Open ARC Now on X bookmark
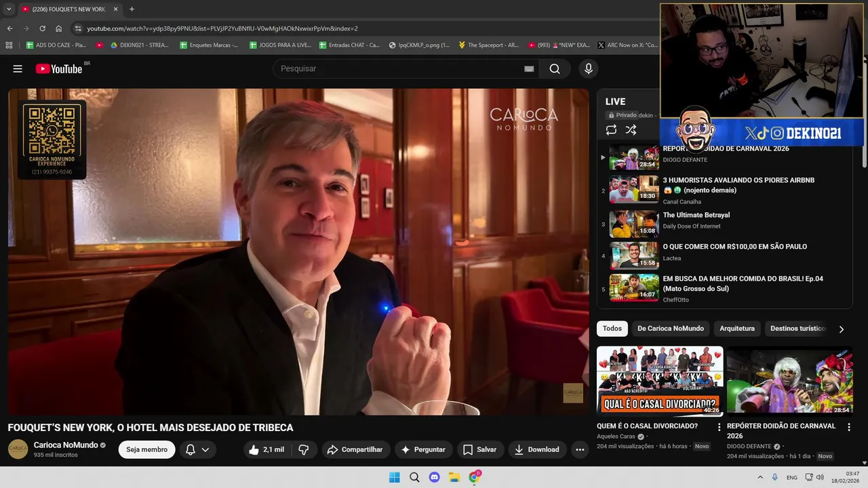Screen dimensions: 868x488 (628, 45)
